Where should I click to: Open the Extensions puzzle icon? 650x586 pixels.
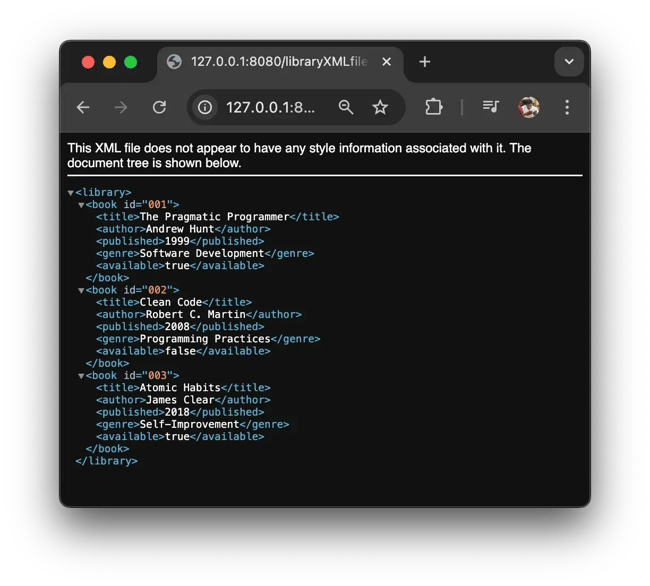click(x=433, y=107)
